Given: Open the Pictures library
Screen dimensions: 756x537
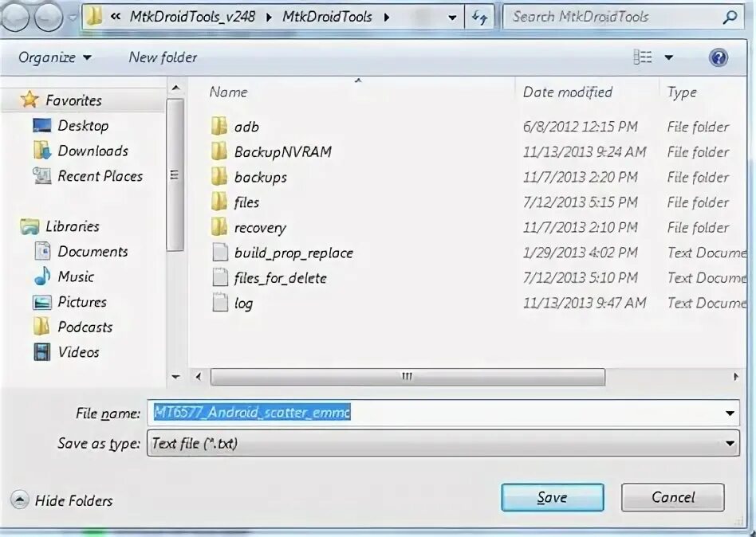Looking at the screenshot, I should pos(82,301).
